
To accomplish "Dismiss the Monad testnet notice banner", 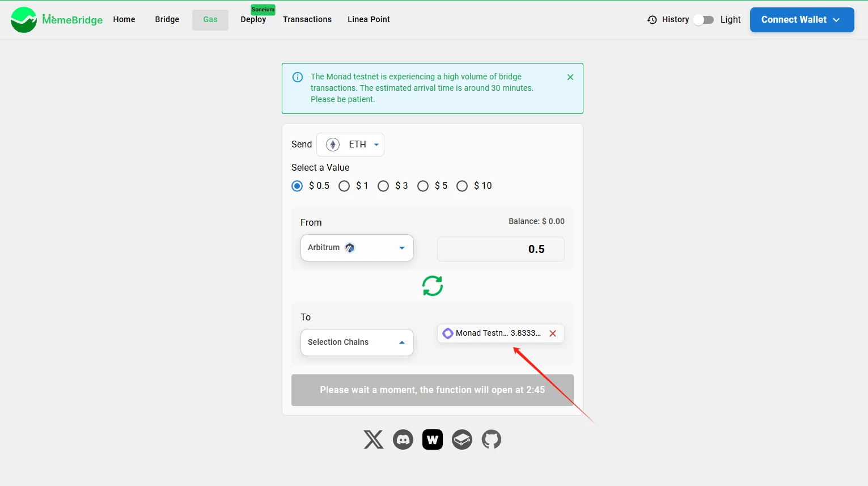I will coord(570,77).
